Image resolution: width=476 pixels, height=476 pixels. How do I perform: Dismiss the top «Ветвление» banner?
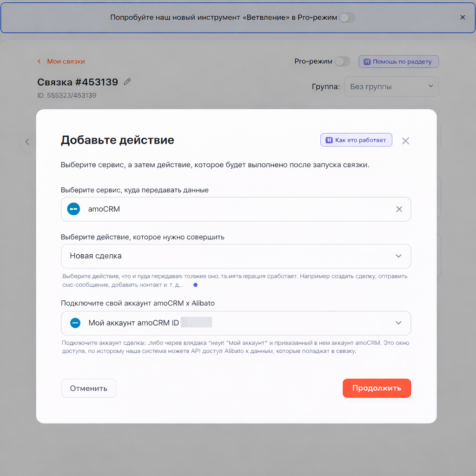click(463, 17)
